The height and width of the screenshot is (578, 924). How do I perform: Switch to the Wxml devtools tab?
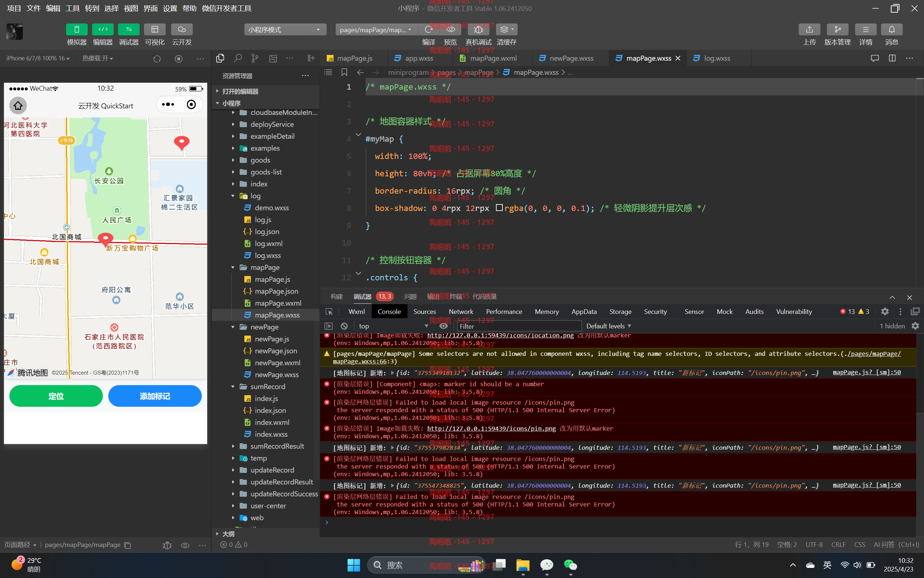[356, 311]
